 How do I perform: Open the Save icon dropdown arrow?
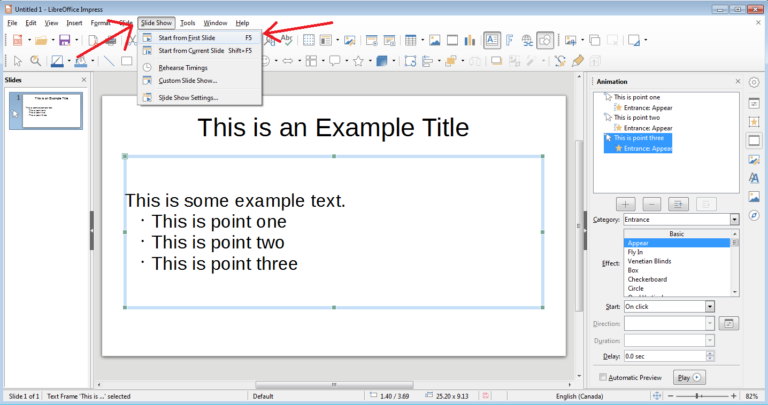pos(78,40)
